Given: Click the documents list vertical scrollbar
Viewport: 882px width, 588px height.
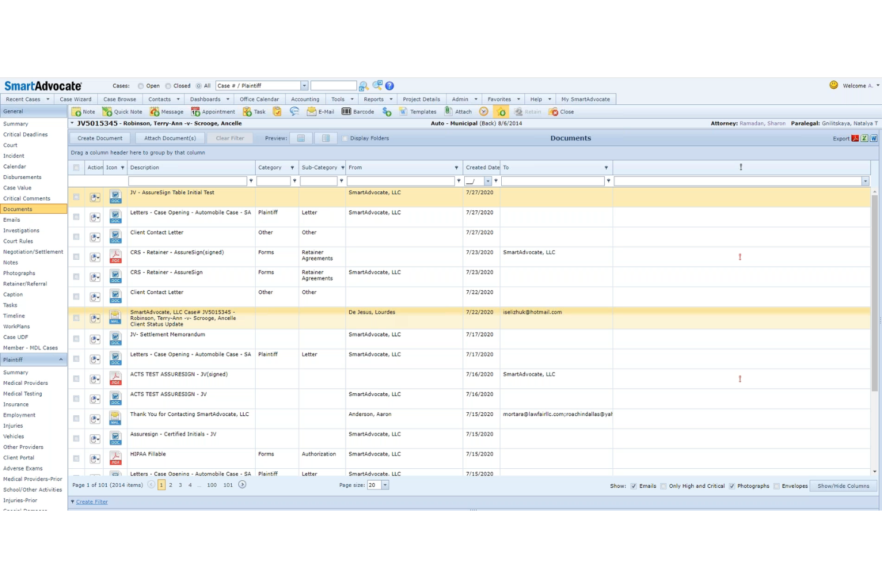Looking at the screenshot, I should [x=875, y=293].
